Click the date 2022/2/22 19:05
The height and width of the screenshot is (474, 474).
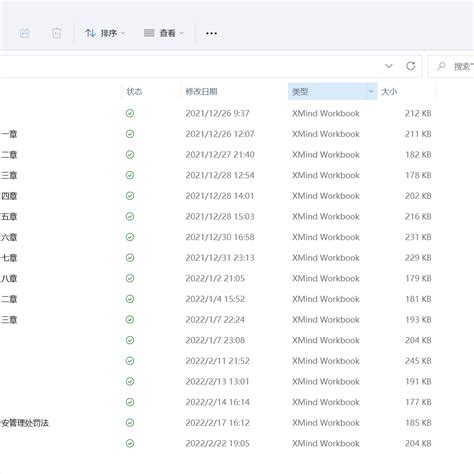(218, 443)
